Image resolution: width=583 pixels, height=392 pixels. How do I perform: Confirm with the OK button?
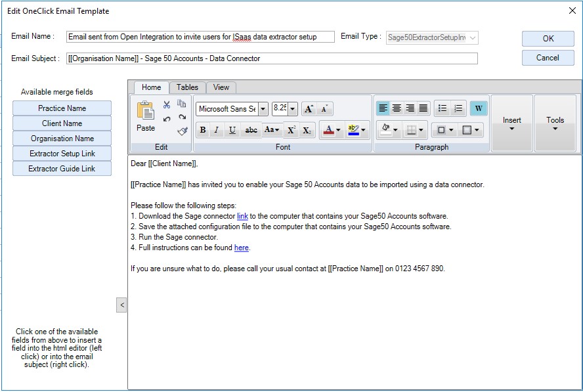pos(548,39)
